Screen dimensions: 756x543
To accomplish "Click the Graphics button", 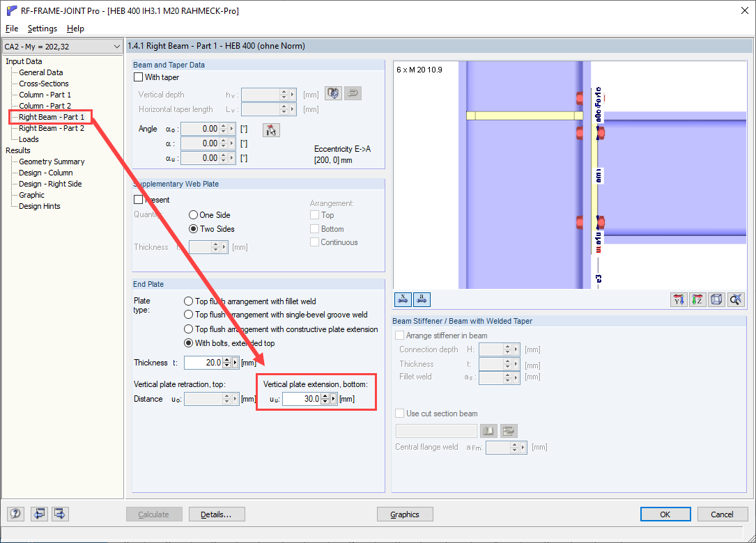I will click(x=405, y=514).
